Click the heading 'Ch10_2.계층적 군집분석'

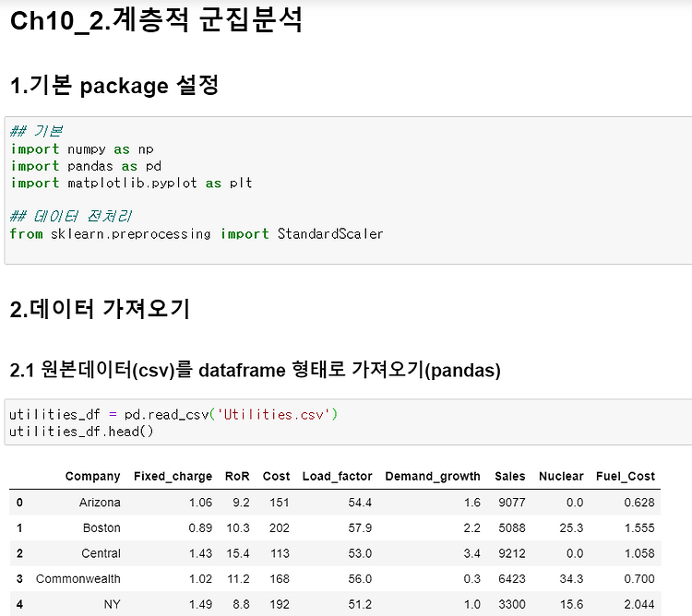156,20
